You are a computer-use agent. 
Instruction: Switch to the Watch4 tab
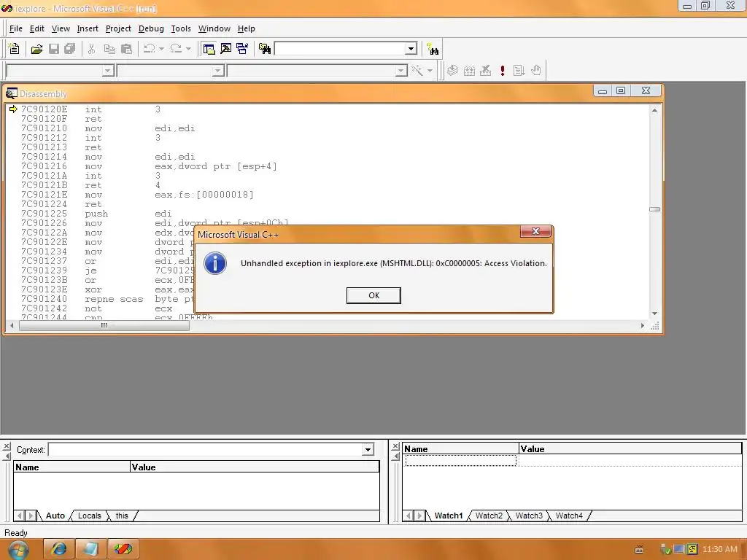coord(569,516)
